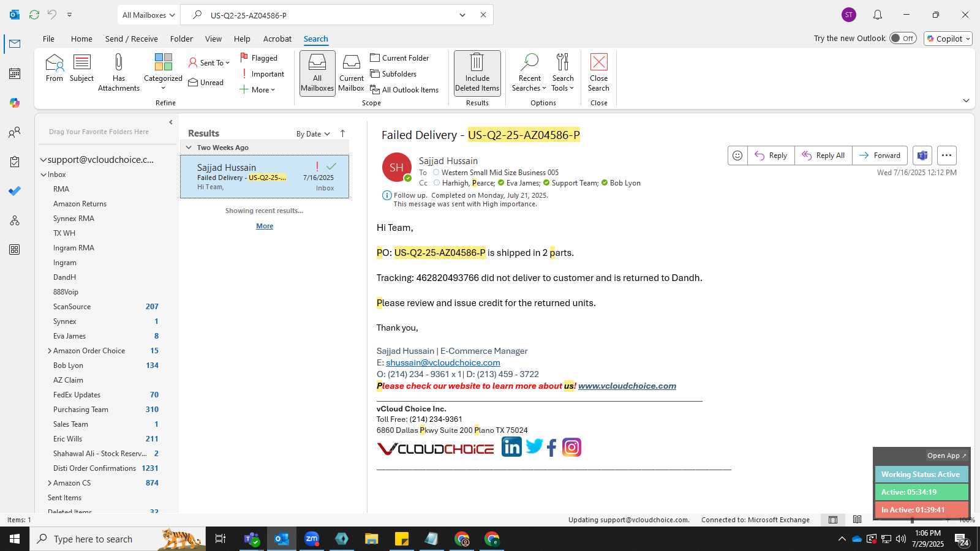Open the Folder tab

tap(181, 39)
